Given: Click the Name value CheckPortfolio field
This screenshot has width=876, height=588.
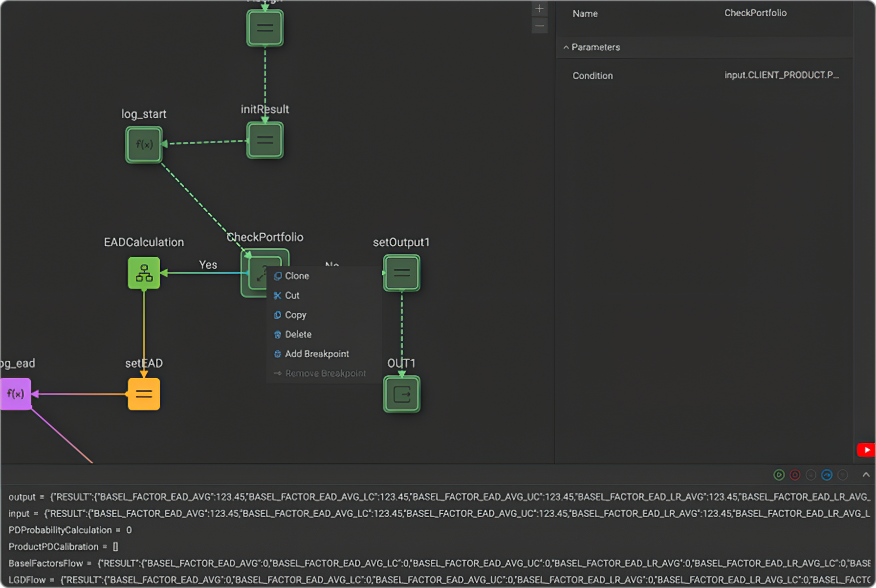Looking at the screenshot, I should pos(756,13).
